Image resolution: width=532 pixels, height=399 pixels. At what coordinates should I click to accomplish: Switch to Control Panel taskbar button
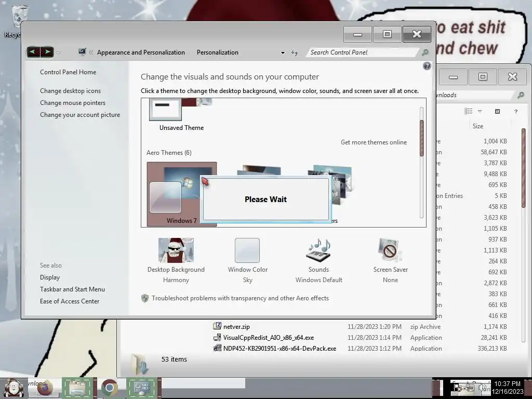(142, 388)
